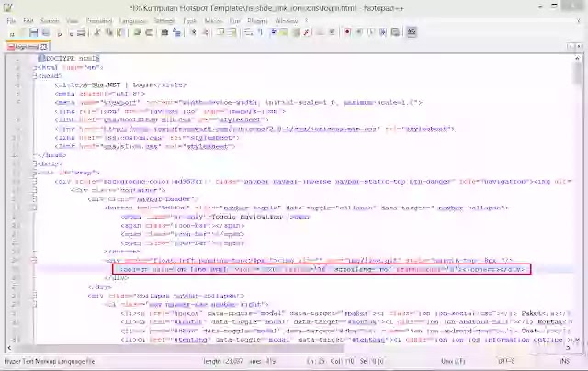The width and height of the screenshot is (588, 371).
Task: Toggle the Indent Guide icon
Action: pos(273,33)
